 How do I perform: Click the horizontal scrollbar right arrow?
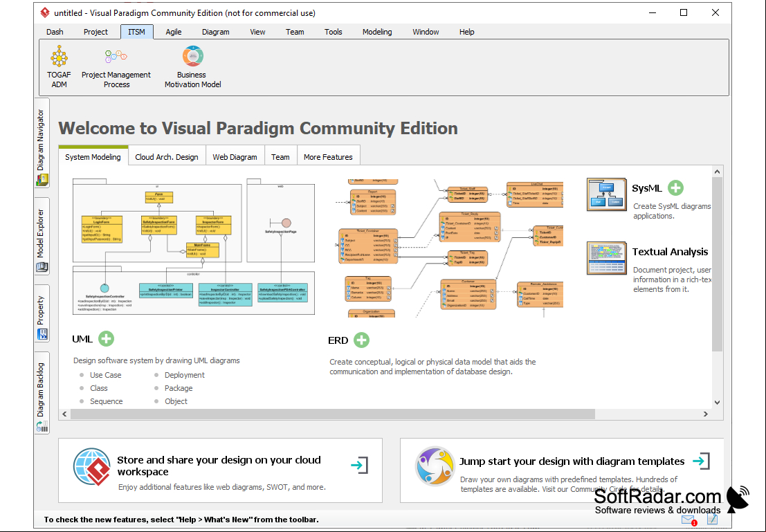(705, 414)
